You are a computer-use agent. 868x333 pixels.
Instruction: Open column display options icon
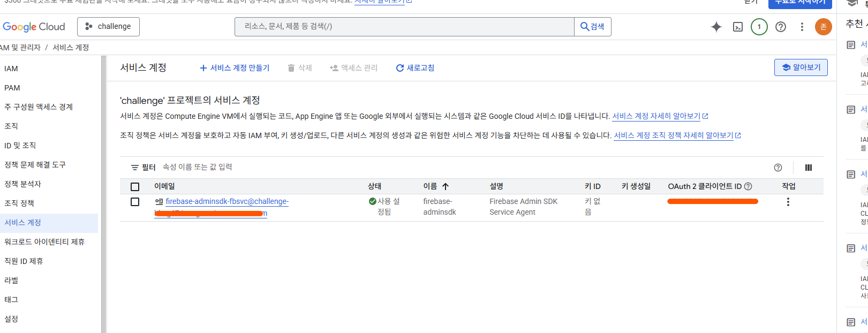pyautogui.click(x=809, y=168)
